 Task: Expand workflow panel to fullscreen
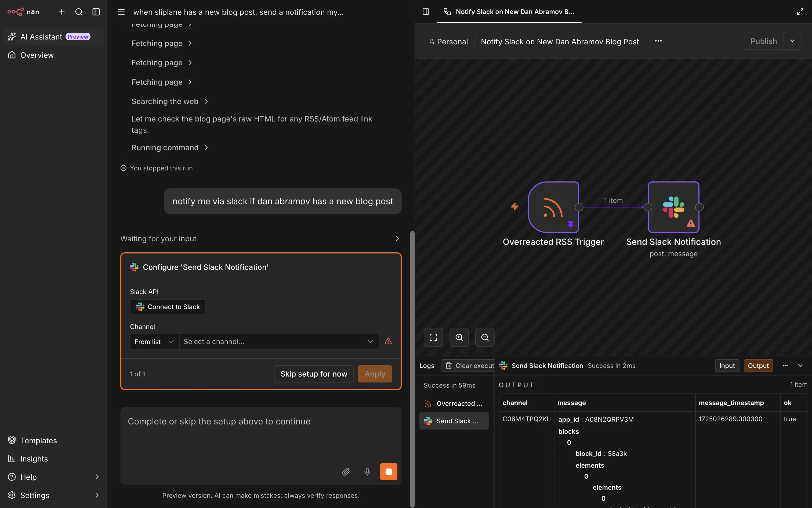800,12
